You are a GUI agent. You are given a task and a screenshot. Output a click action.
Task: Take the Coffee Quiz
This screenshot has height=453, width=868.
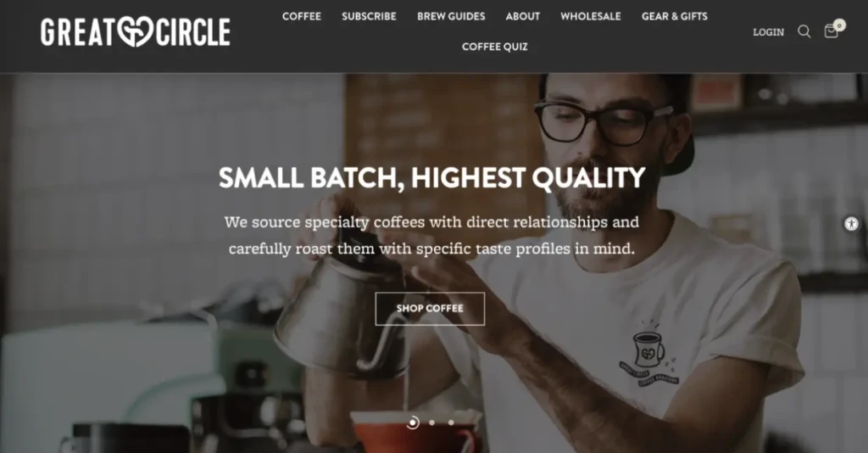click(494, 47)
